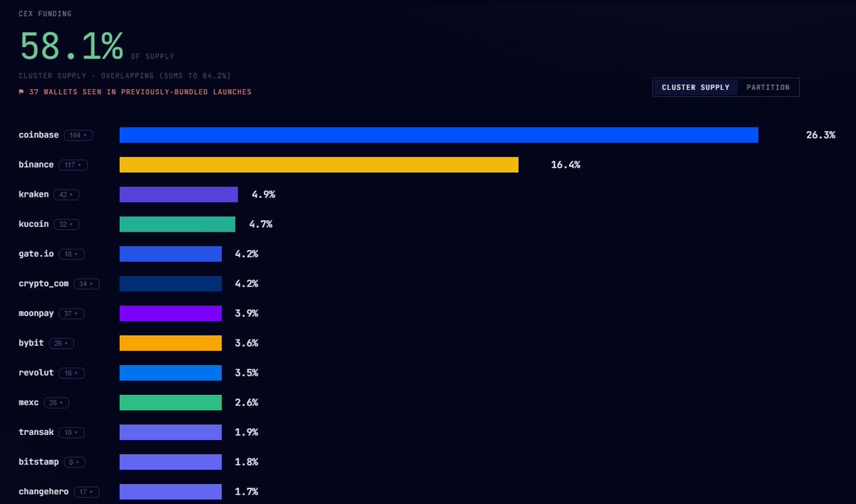Viewport: 856px width, 504px height.
Task: Click the 3.9% value for moonpay
Action: [247, 314]
